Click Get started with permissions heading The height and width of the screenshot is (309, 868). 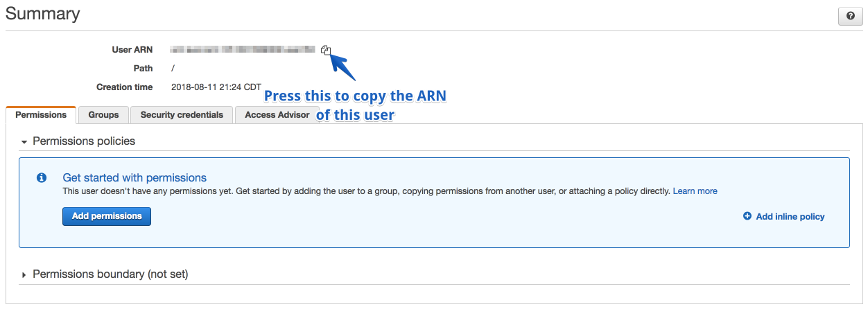coord(134,178)
